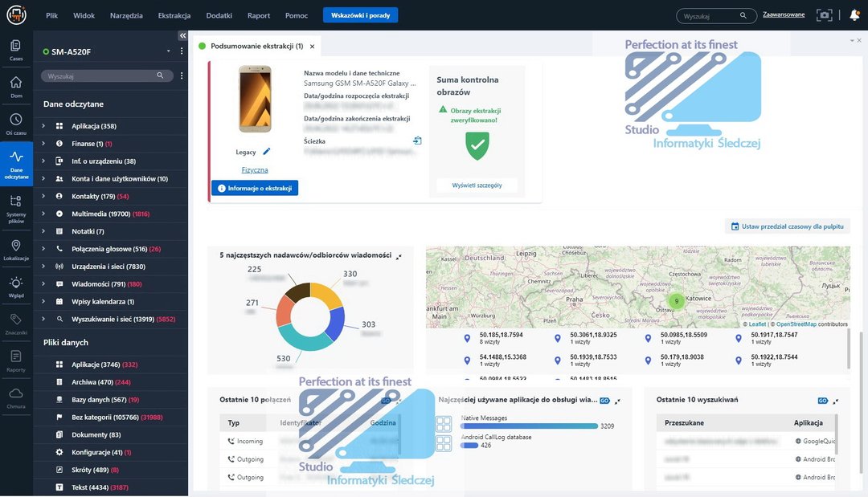This screenshot has width=868, height=497.
Task: Click Informacje o ekstrakcji button
Action: 255,188
